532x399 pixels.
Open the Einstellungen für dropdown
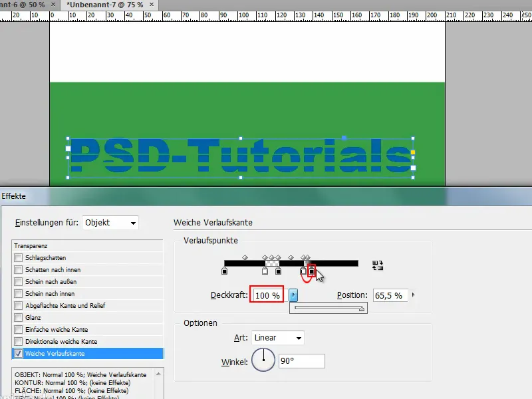110,223
